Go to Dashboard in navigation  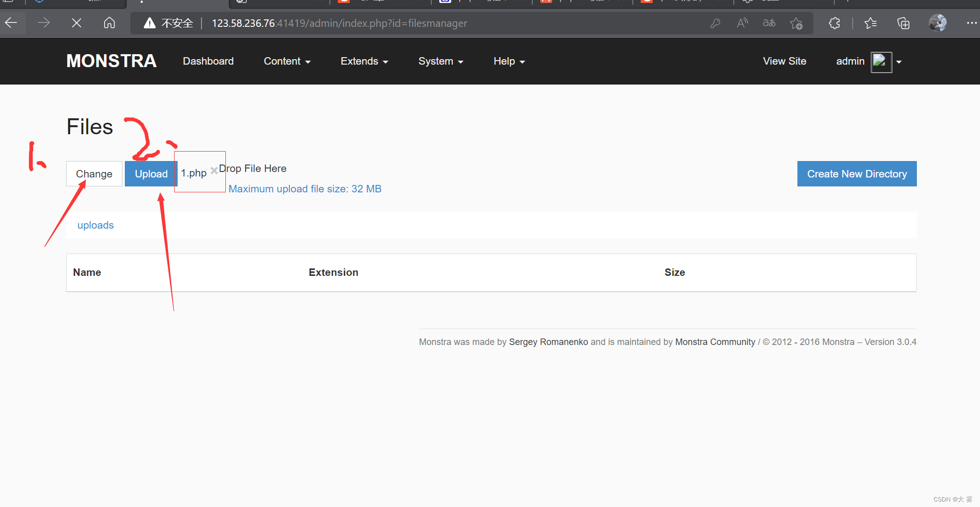208,61
